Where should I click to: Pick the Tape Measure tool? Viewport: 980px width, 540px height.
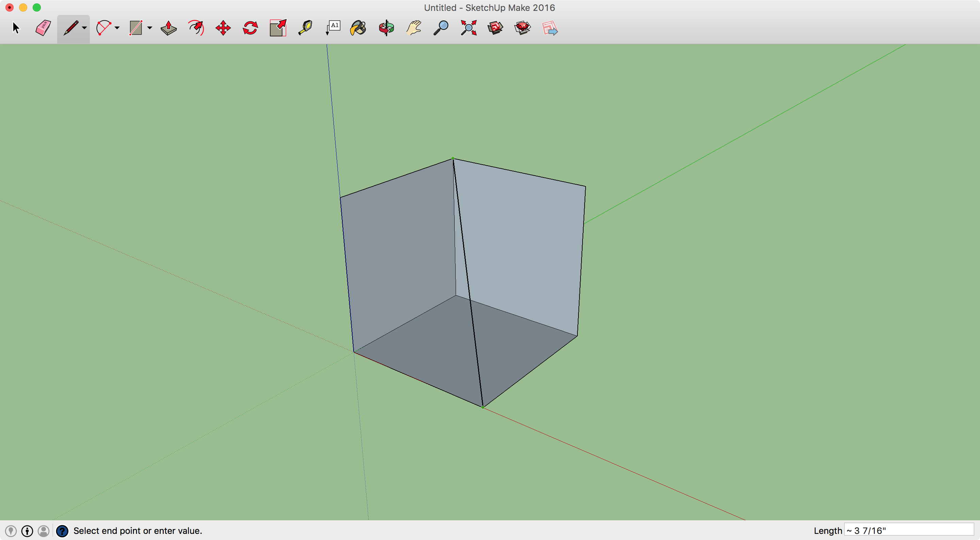(x=305, y=28)
